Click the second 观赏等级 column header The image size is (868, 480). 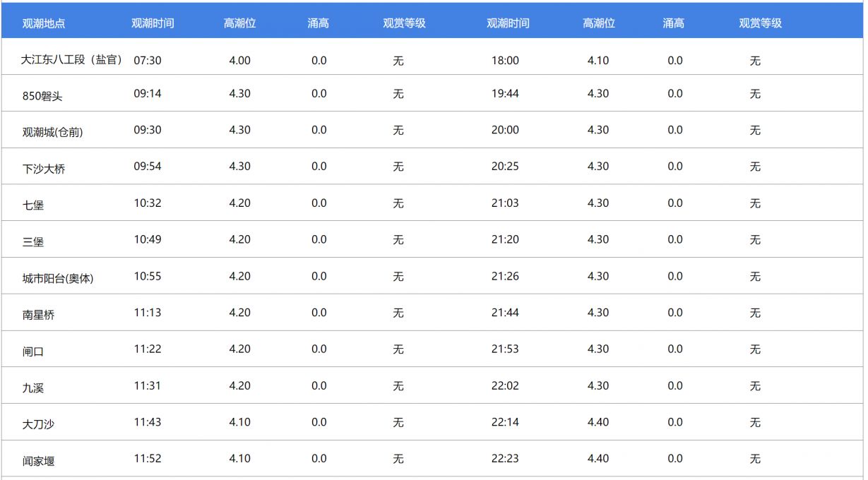760,23
